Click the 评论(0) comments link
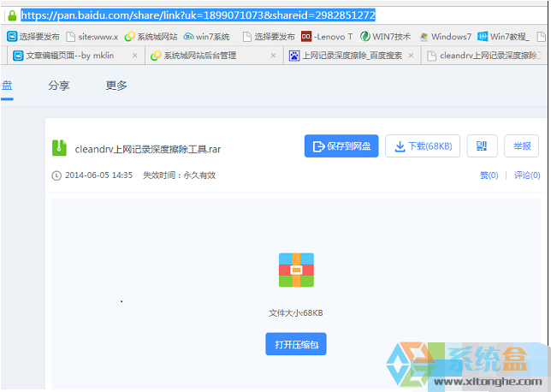The height and width of the screenshot is (392, 551). [527, 175]
